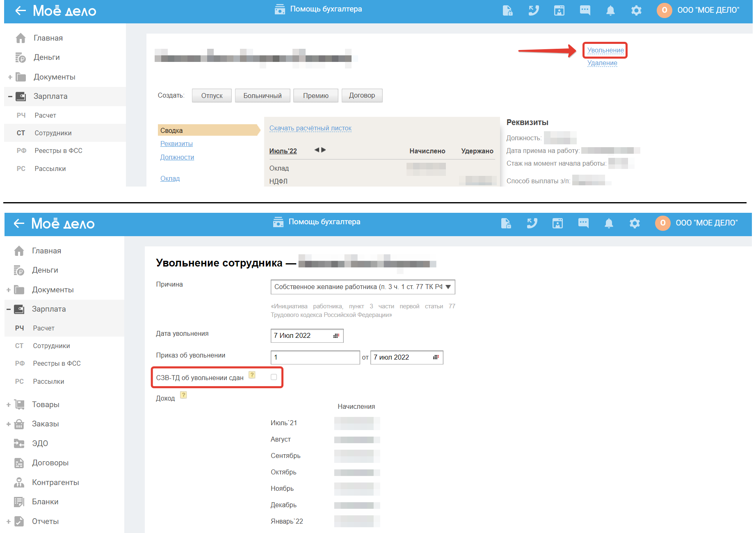The height and width of the screenshot is (533, 756).
Task: Click the Договор button
Action: point(362,96)
